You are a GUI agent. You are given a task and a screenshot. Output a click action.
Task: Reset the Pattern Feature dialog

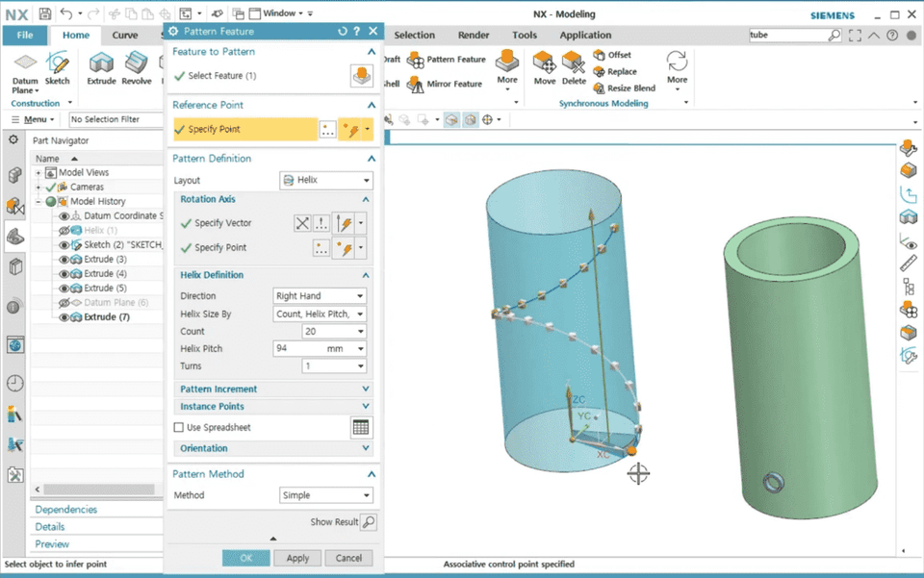pyautogui.click(x=343, y=31)
